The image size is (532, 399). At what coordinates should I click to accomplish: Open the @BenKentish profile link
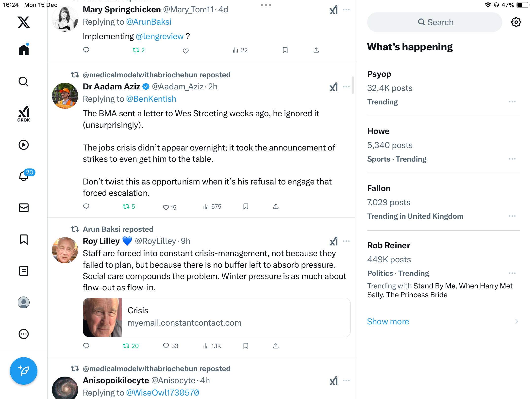point(151,99)
